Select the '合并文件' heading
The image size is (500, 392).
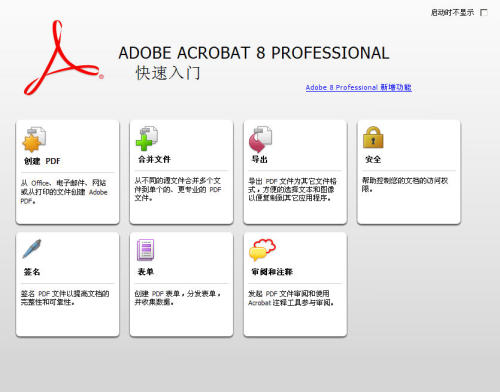[154, 159]
